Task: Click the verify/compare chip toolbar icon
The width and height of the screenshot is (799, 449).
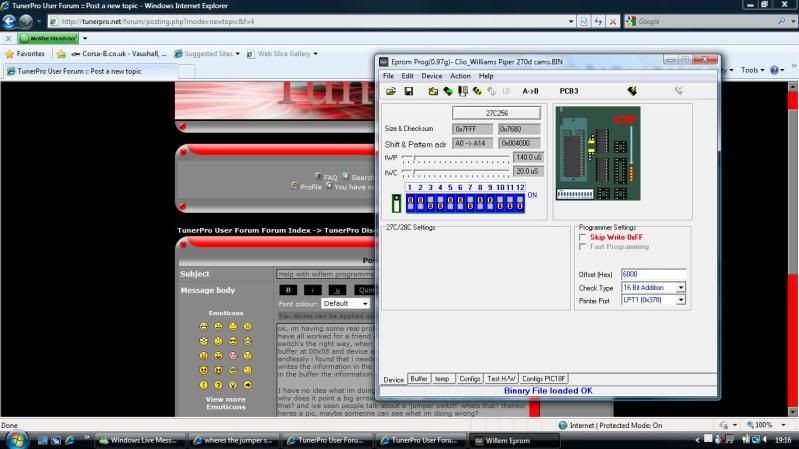Action: tap(463, 91)
